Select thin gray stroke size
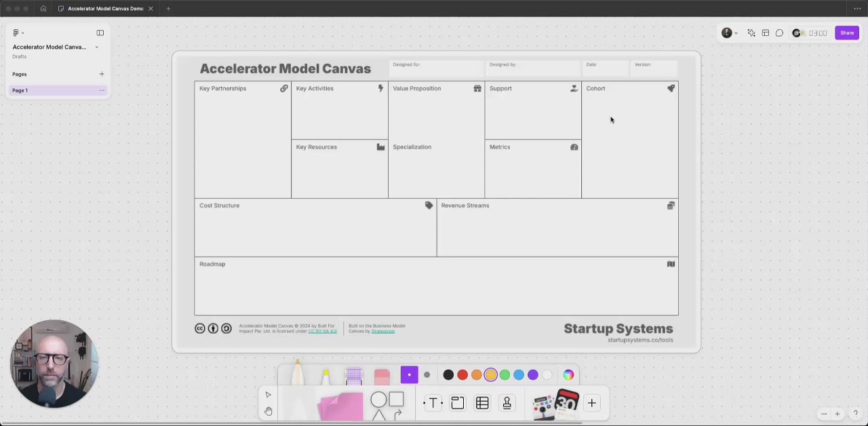The image size is (868, 426). click(x=427, y=374)
